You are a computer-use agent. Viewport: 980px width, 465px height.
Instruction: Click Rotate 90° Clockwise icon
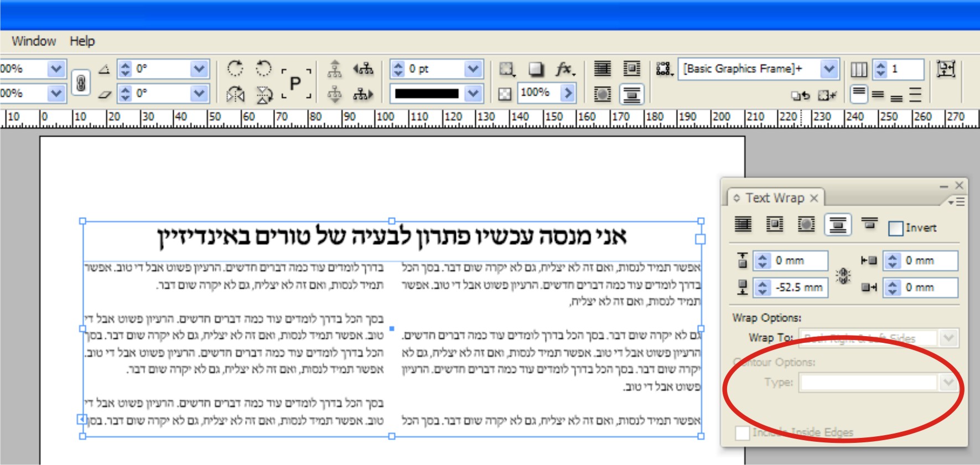pyautogui.click(x=235, y=69)
